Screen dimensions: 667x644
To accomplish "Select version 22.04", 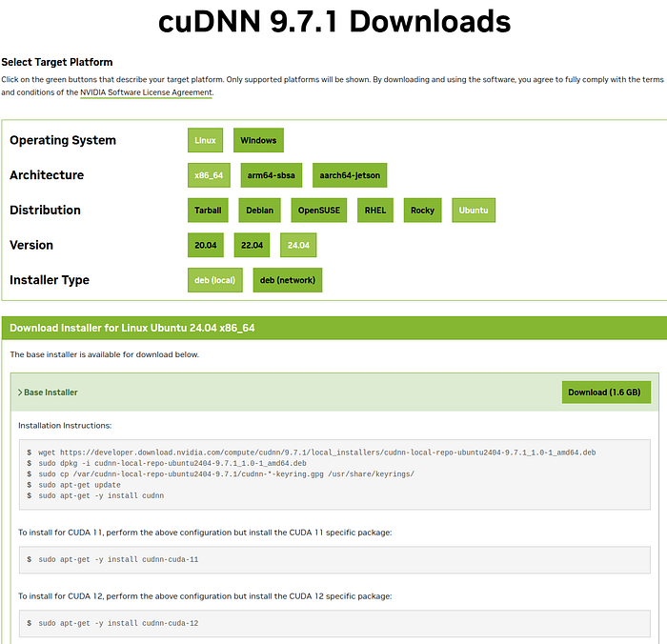I will click(x=252, y=245).
